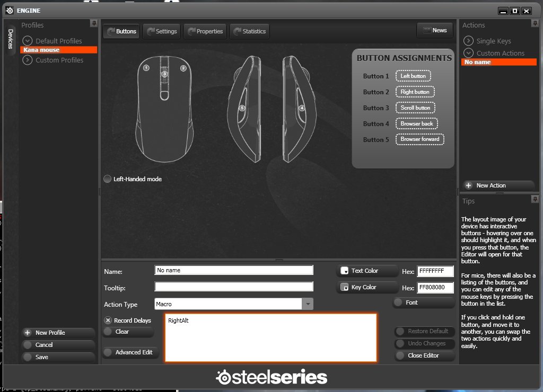Viewport: 543px width, 392px height.
Task: Maximize the Engine window
Action: coord(514,11)
